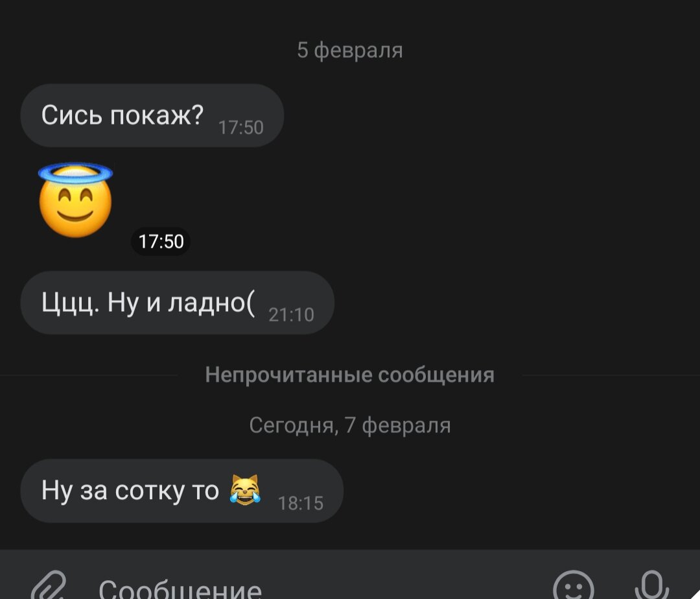This screenshot has height=599, width=700.
Task: Tap the halo smiley emoji message
Action: point(75,200)
